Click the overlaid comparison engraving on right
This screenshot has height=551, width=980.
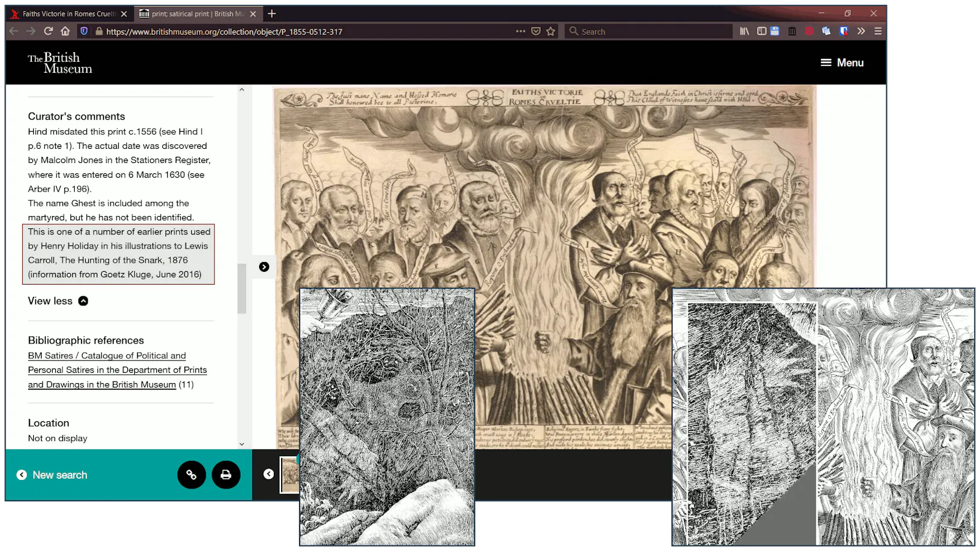coord(823,417)
